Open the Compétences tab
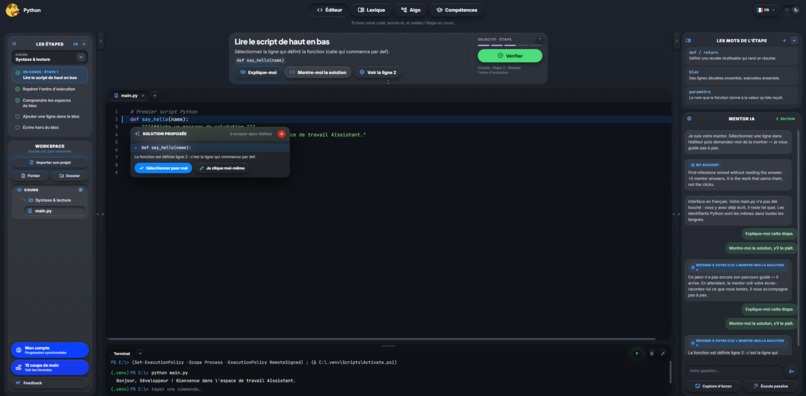Image resolution: width=806 pixels, height=396 pixels. (456, 10)
